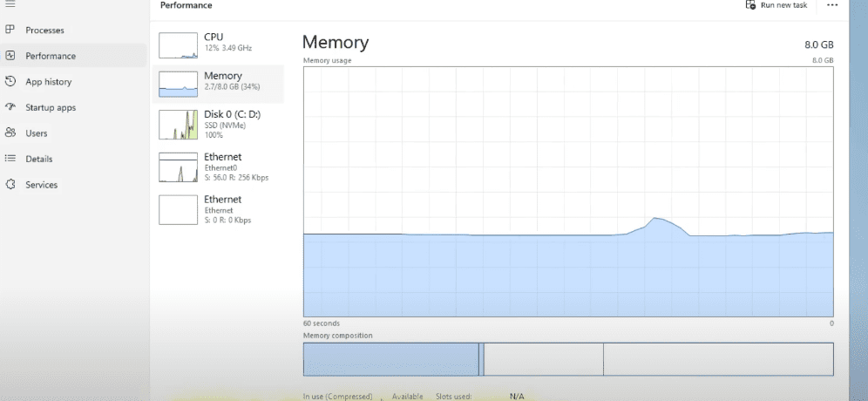The image size is (868, 401).
Task: Open Services using the gear icon
Action: pos(10,185)
